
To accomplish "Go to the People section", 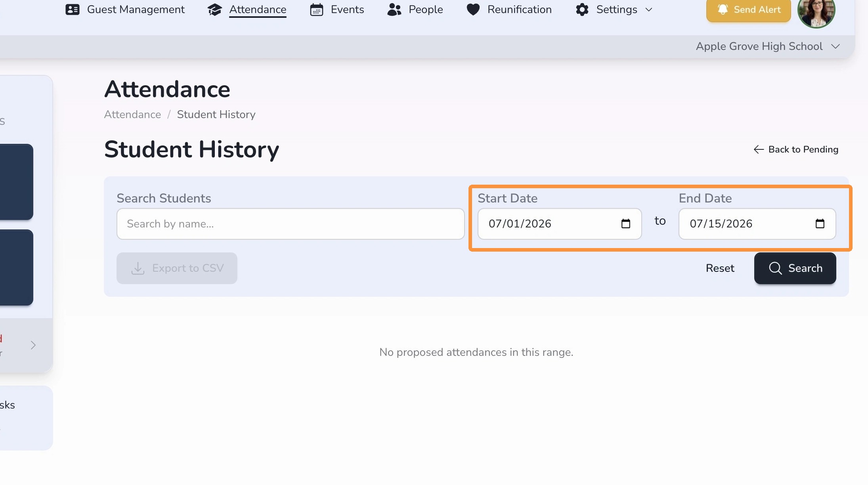I will pos(415,10).
